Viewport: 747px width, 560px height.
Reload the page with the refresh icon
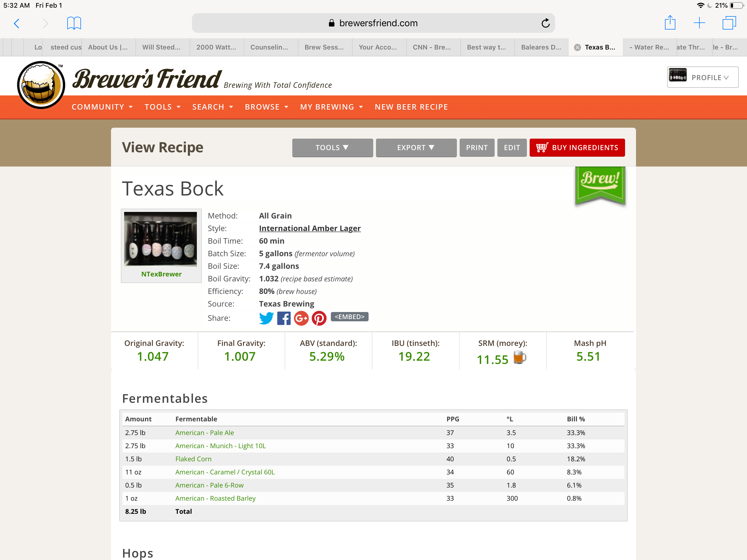point(545,23)
